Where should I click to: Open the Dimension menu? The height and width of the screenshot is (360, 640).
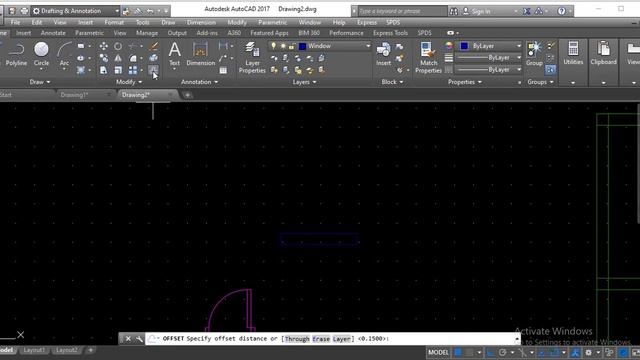pos(201,22)
